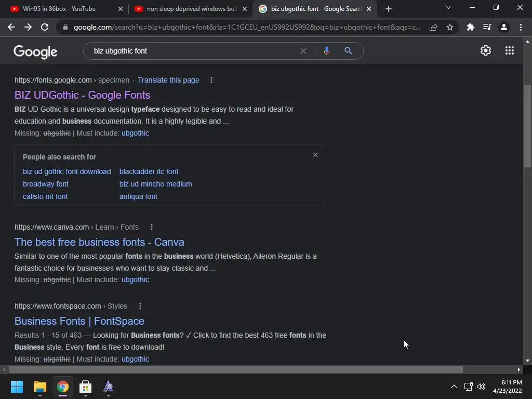Show hidden system tray icons
This screenshot has height=399, width=532.
click(454, 387)
